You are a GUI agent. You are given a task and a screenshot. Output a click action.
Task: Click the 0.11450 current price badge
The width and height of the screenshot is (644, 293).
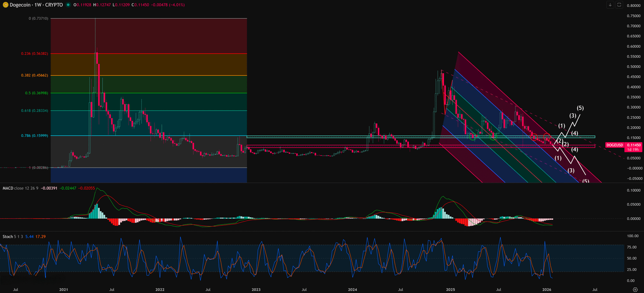tap(634, 145)
